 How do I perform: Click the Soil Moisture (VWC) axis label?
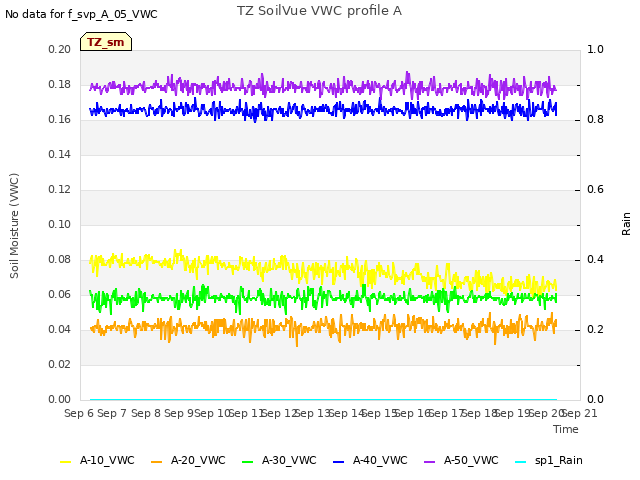click(x=14, y=226)
